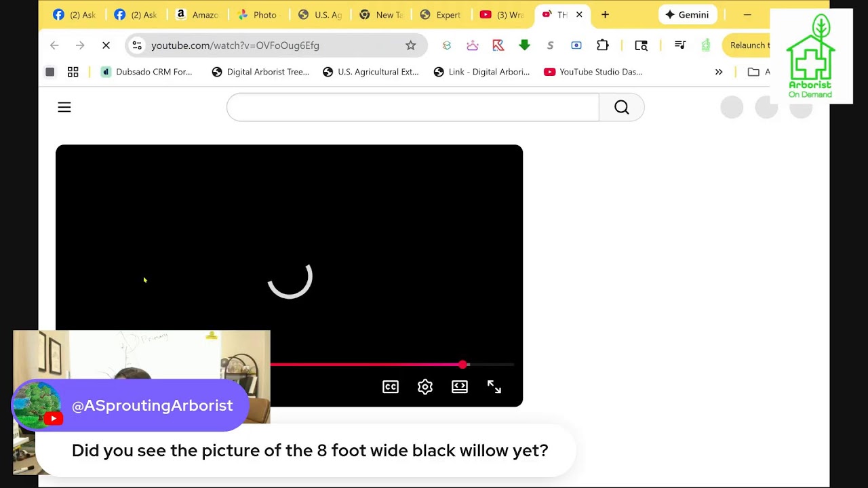The image size is (868, 488).
Task: Open Link - Digital Arbori... bookmark
Action: tap(481, 72)
